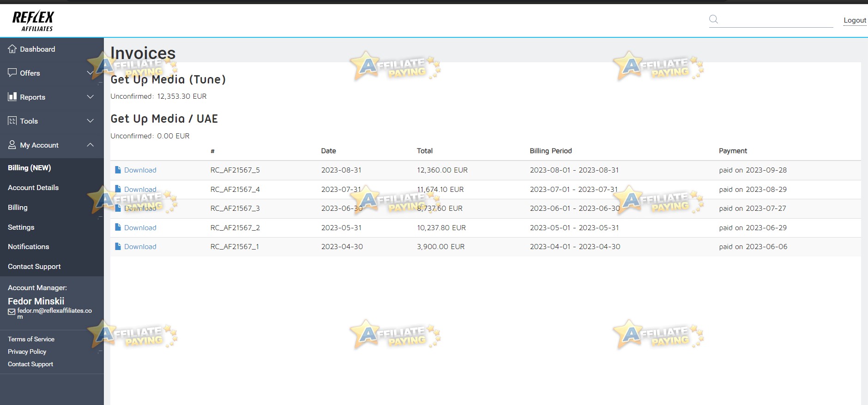This screenshot has width=868, height=405.
Task: Select the Get Up Media / UAE heading
Action: 164,119
